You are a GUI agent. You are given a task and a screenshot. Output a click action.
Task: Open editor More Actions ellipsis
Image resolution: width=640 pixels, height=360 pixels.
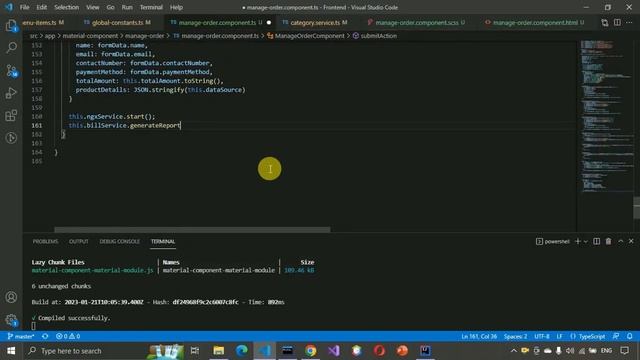(629, 22)
